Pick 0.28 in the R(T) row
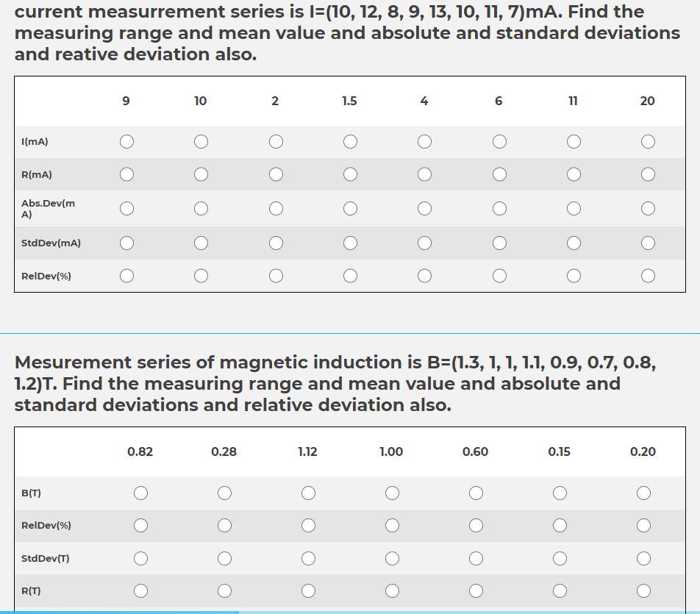The width and height of the screenshot is (700, 614). point(224,590)
